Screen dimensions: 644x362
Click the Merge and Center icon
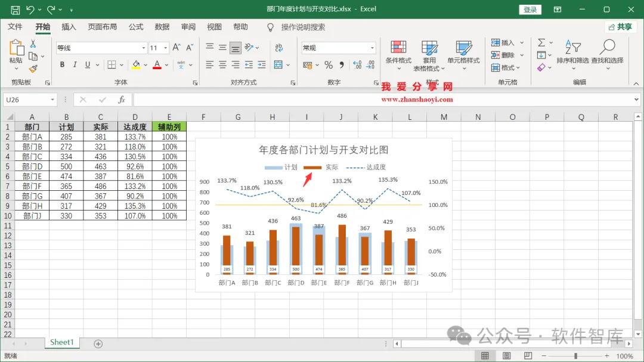click(278, 64)
